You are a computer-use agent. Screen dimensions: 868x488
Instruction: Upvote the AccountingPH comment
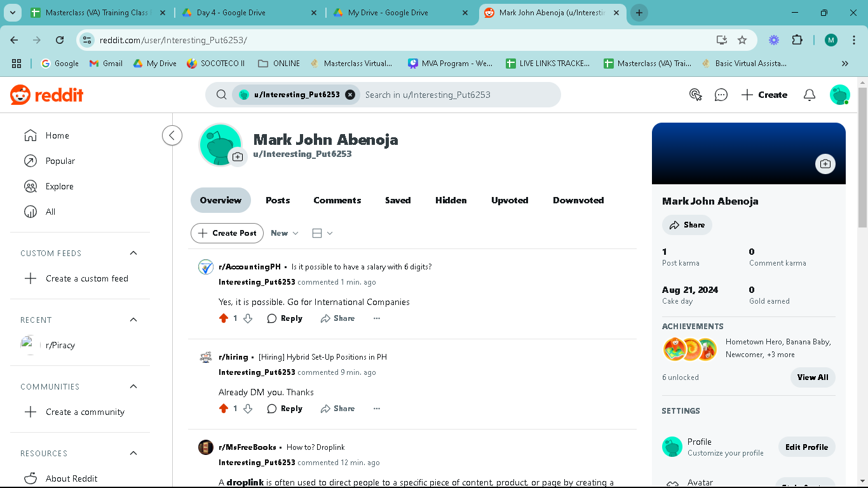click(x=224, y=318)
